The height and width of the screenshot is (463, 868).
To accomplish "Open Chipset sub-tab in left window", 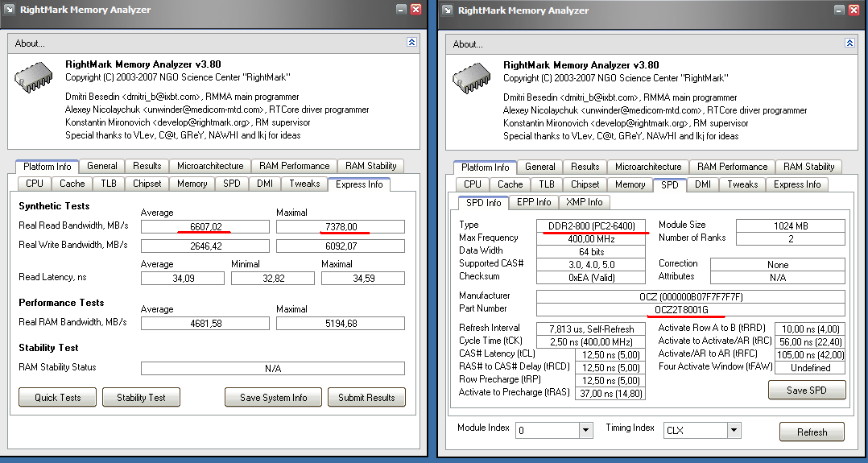I will (147, 184).
